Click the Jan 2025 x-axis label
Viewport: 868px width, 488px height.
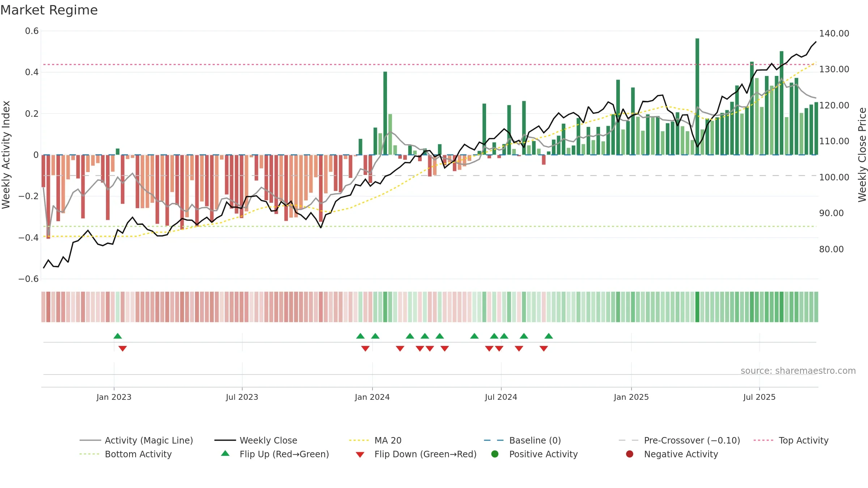[x=631, y=397]
